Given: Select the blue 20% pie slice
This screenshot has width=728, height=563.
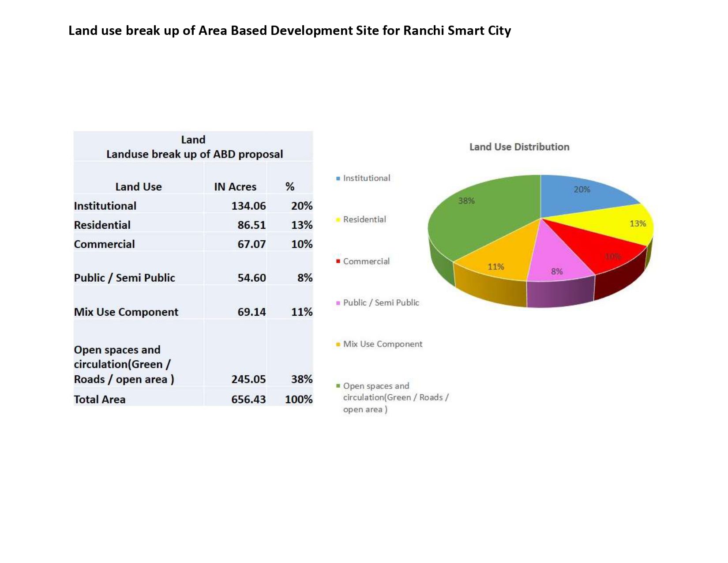Looking at the screenshot, I should click(x=582, y=192).
